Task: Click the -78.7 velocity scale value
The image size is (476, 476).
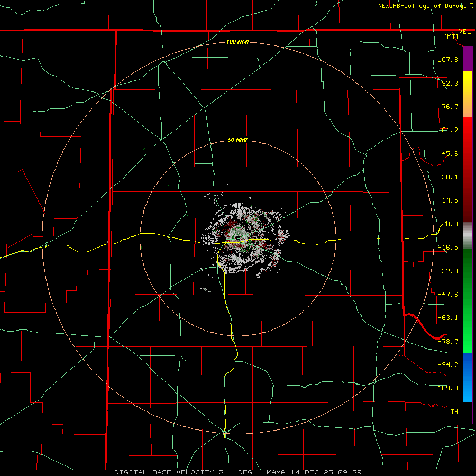Action: tap(448, 342)
